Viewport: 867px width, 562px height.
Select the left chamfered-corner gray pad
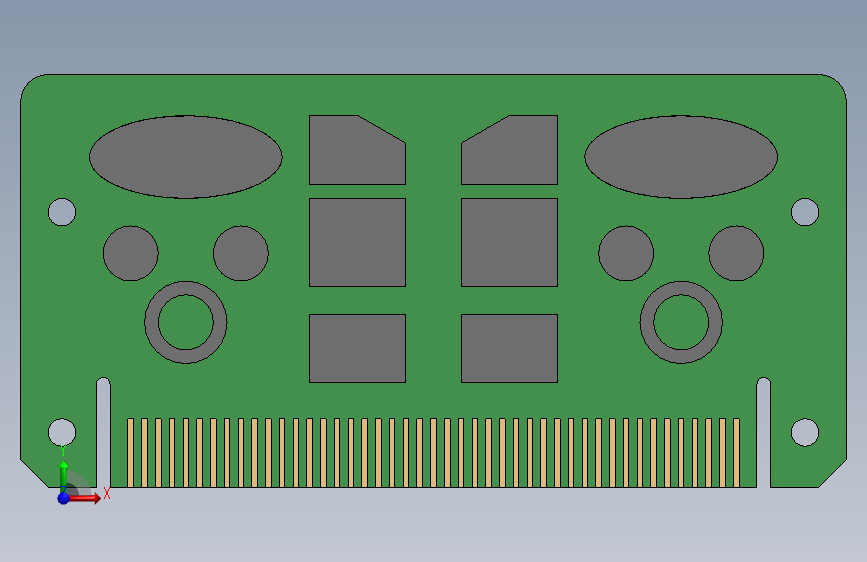click(357, 150)
